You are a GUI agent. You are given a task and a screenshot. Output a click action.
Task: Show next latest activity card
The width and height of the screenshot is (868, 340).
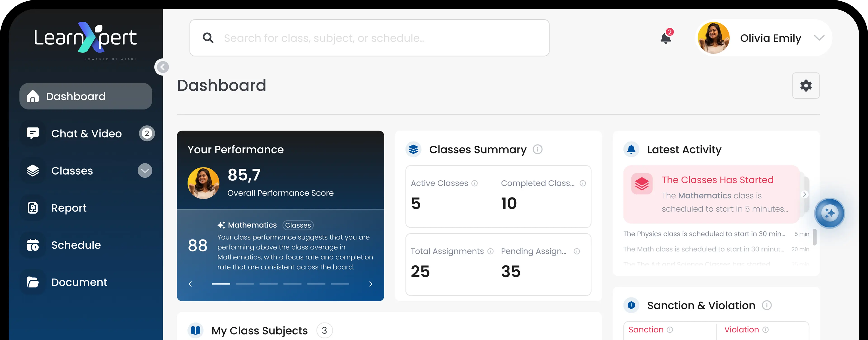804,194
